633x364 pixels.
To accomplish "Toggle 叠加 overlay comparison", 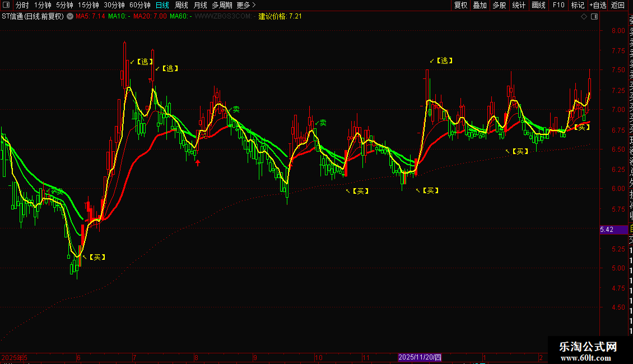I will [x=480, y=5].
